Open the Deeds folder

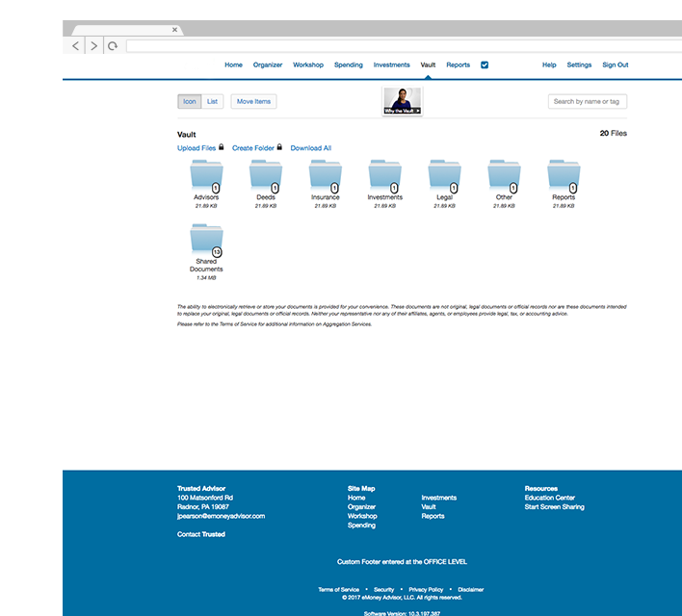266,176
